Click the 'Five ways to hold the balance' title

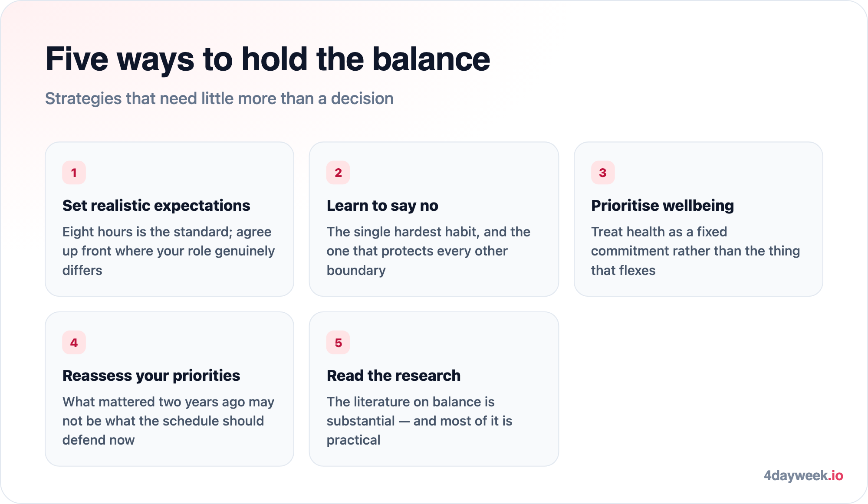coord(268,59)
